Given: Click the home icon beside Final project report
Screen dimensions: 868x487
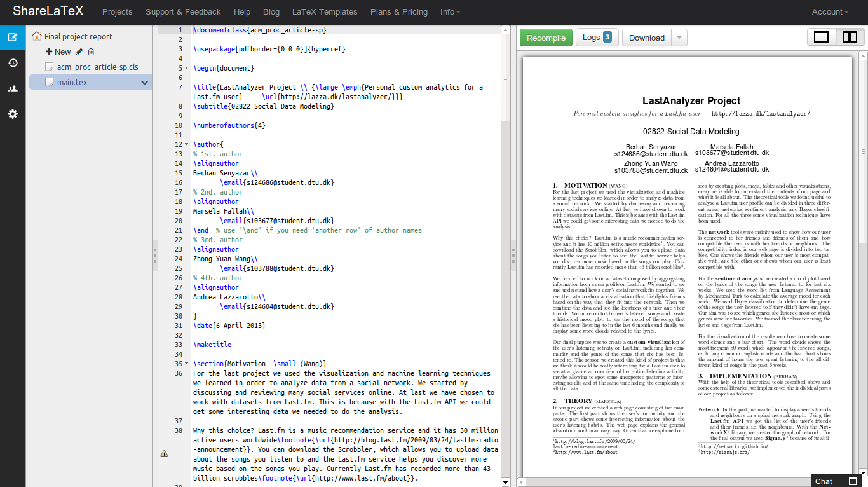Looking at the screenshot, I should coord(37,36).
